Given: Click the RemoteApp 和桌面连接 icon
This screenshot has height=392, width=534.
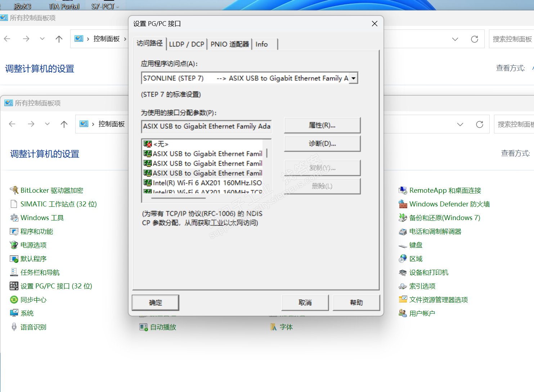Looking at the screenshot, I should [403, 190].
